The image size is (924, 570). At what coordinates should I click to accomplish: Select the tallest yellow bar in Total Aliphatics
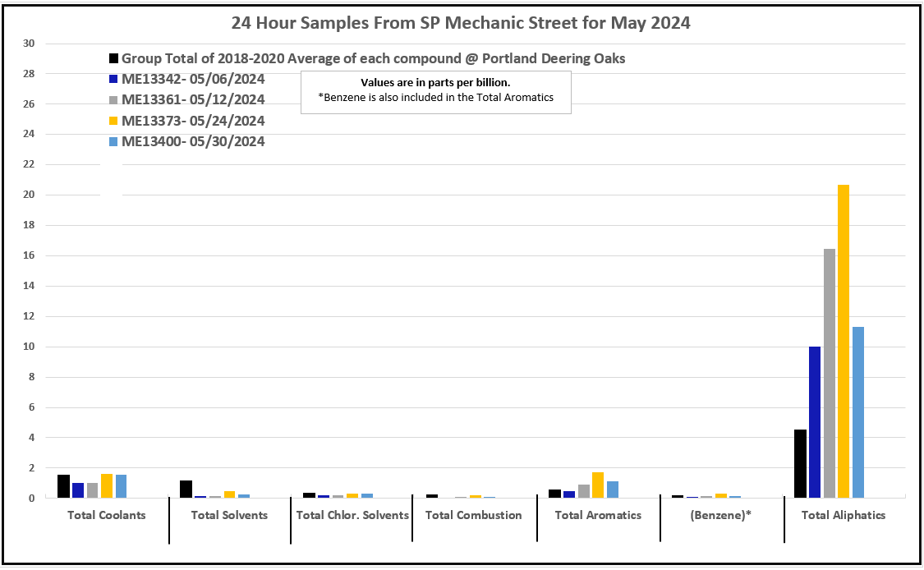[x=844, y=341]
